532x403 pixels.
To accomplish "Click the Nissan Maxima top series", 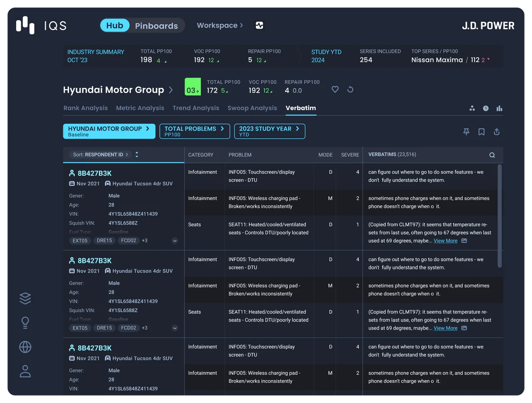I will [x=437, y=60].
